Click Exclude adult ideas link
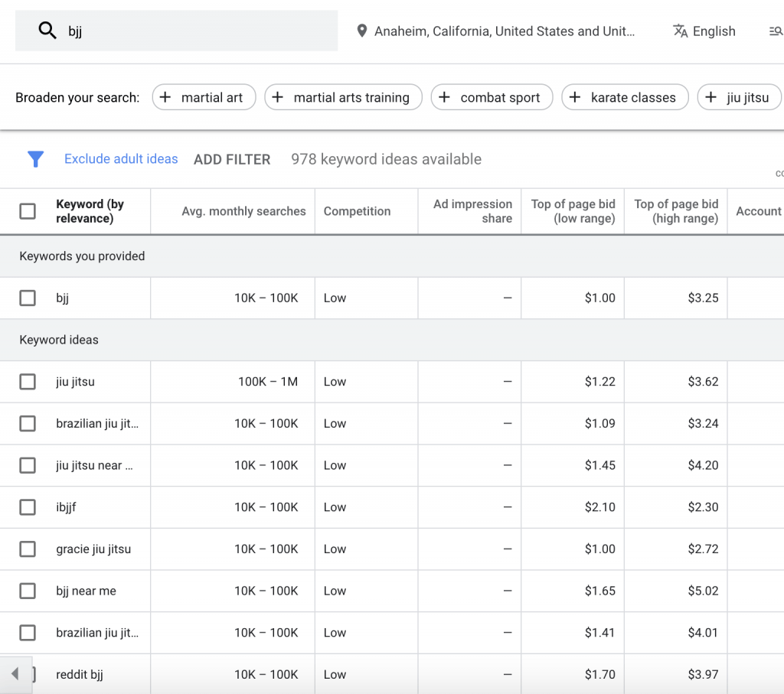 point(121,159)
